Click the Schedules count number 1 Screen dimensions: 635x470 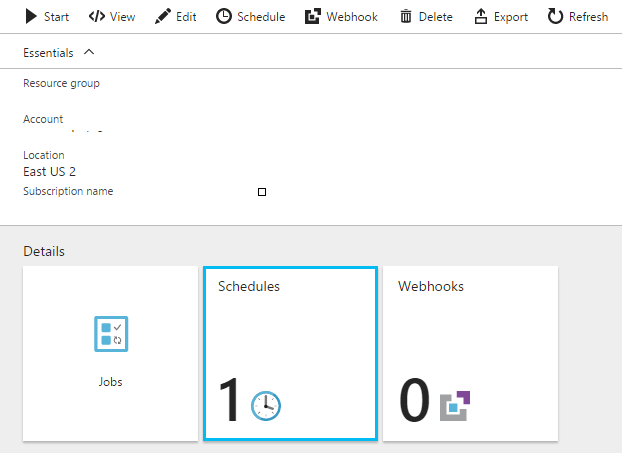(x=230, y=399)
